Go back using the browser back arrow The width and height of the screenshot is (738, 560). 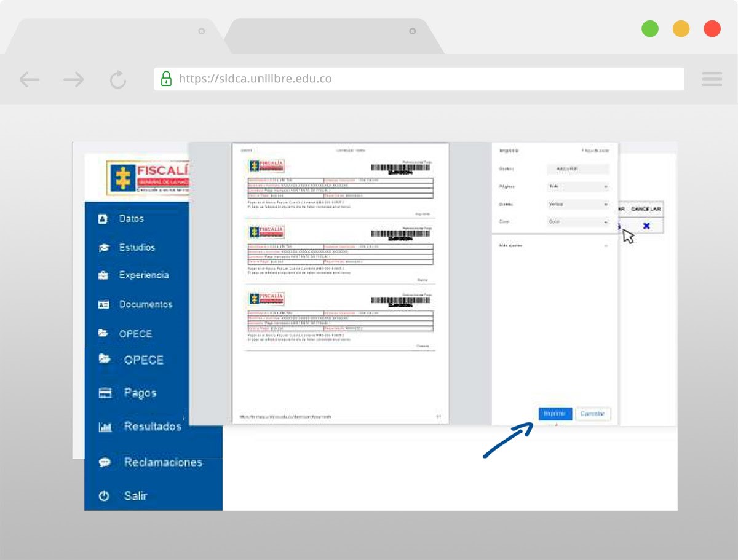[x=30, y=79]
